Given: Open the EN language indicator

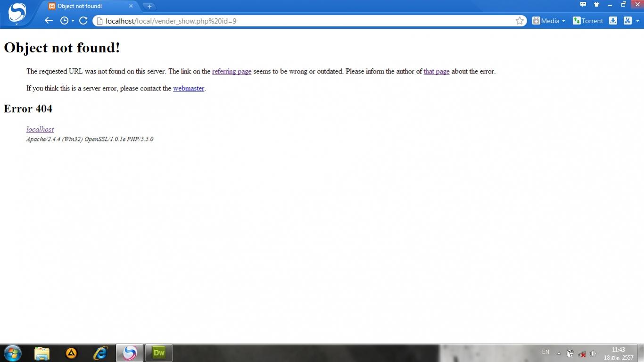Looking at the screenshot, I should 545,352.
